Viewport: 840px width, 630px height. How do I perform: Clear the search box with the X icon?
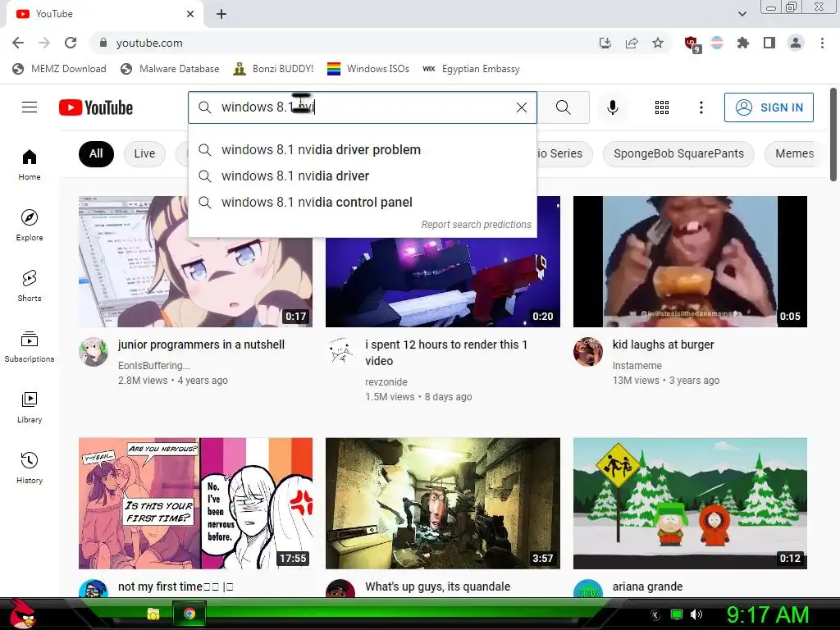pos(521,107)
